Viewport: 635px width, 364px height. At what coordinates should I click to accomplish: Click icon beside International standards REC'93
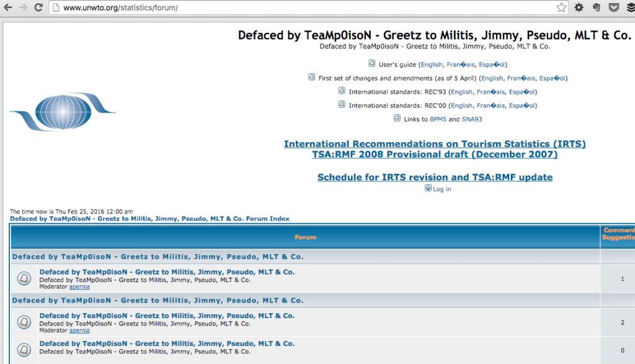pos(342,91)
